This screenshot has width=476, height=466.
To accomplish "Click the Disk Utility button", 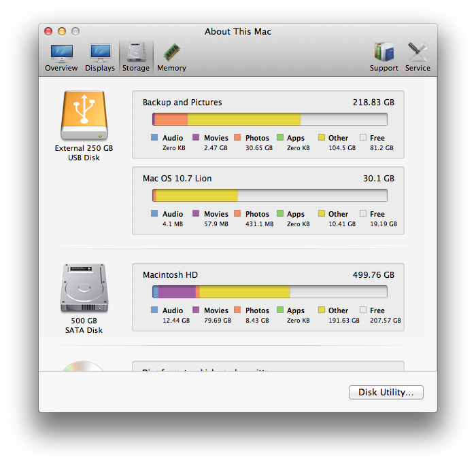I will click(386, 393).
